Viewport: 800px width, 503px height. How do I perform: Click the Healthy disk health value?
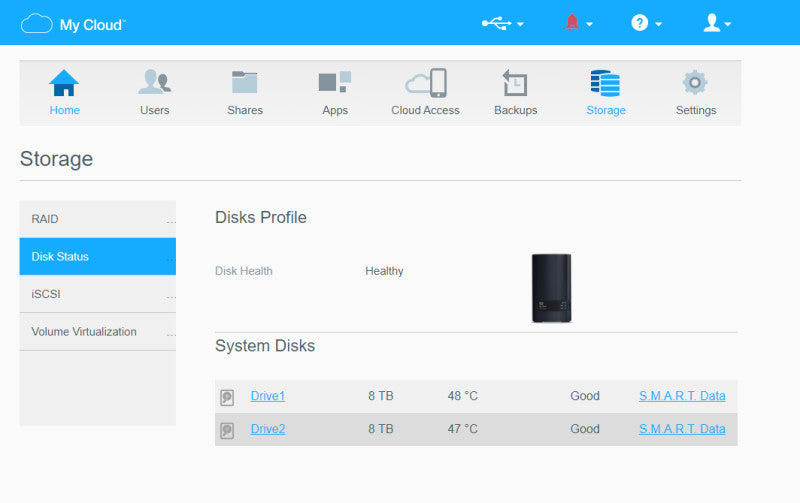(384, 271)
